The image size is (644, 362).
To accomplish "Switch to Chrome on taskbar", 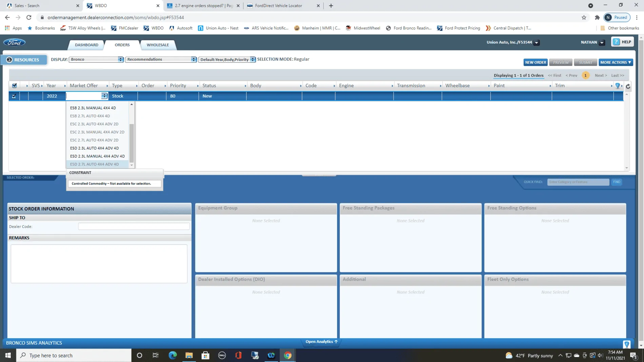I will (x=288, y=355).
